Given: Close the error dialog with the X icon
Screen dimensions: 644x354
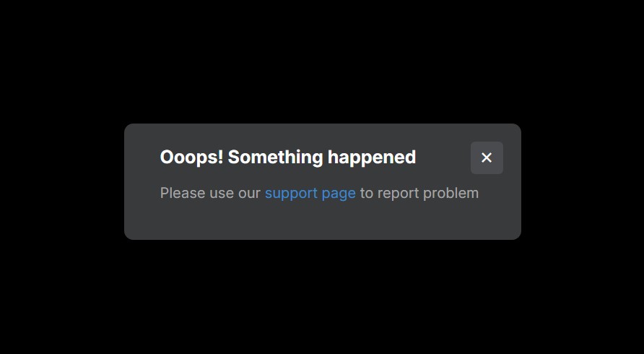Looking at the screenshot, I should tap(487, 157).
